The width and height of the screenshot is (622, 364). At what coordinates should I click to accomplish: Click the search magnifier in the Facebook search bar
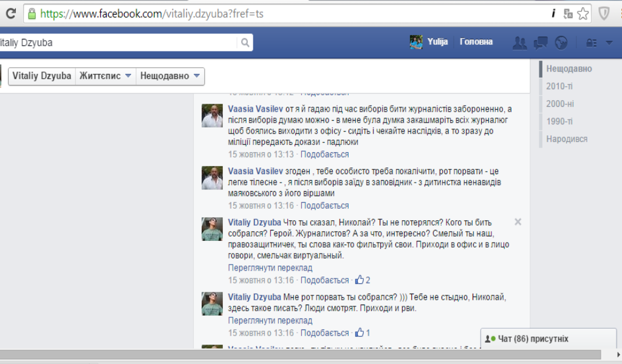tap(245, 43)
